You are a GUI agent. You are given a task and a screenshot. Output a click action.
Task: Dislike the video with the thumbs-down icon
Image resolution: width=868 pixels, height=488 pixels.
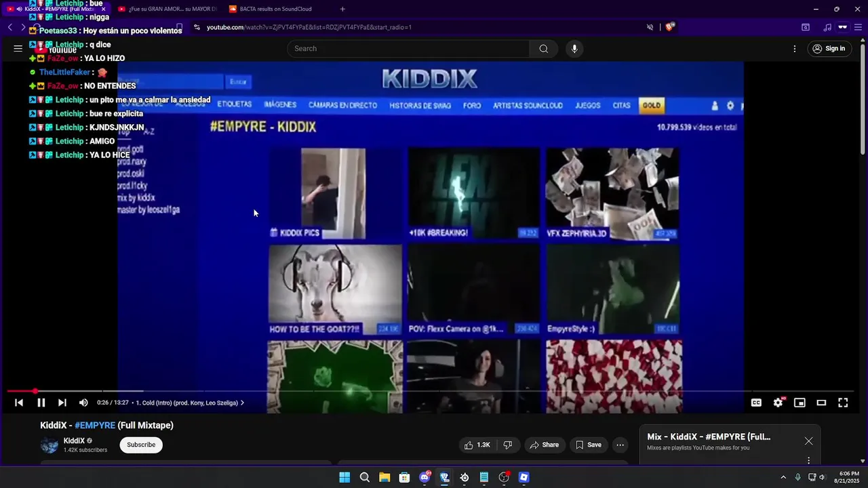[x=508, y=445]
